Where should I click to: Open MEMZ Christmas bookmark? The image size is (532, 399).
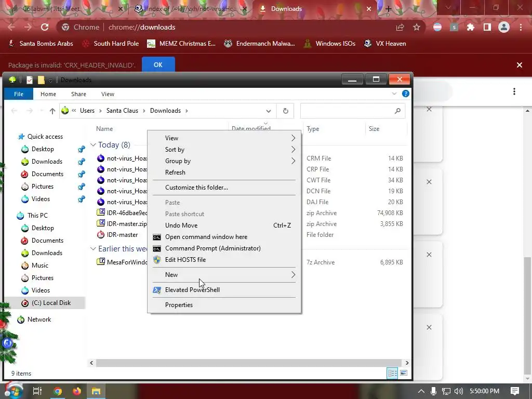(x=181, y=44)
